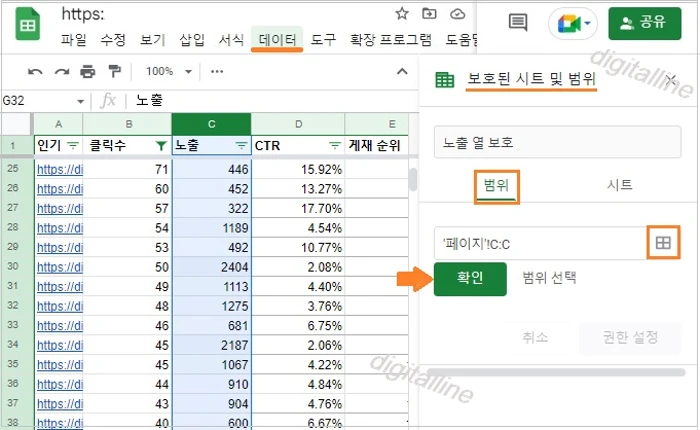The image size is (700, 430).
Task: Click the formula bar containing 노출
Action: pos(275,100)
